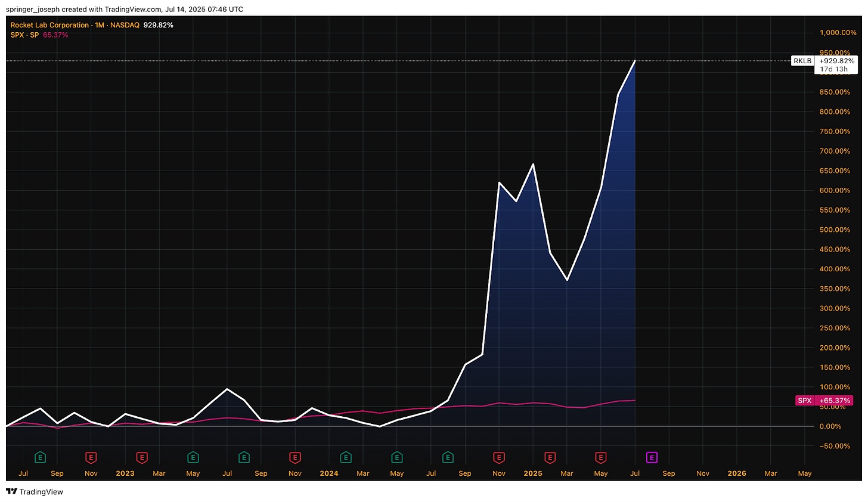The image size is (868, 502).
Task: Open the green May 2023 earnings marker
Action: pos(193,458)
